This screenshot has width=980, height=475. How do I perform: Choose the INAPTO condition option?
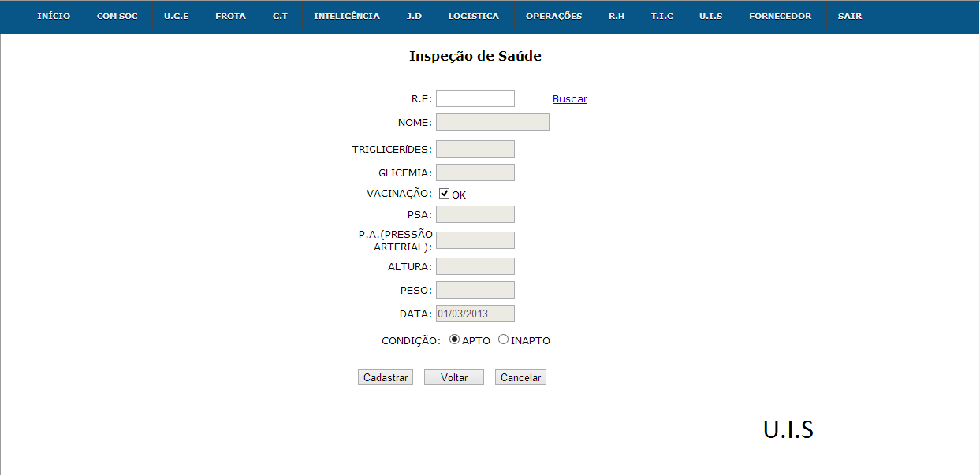[503, 340]
